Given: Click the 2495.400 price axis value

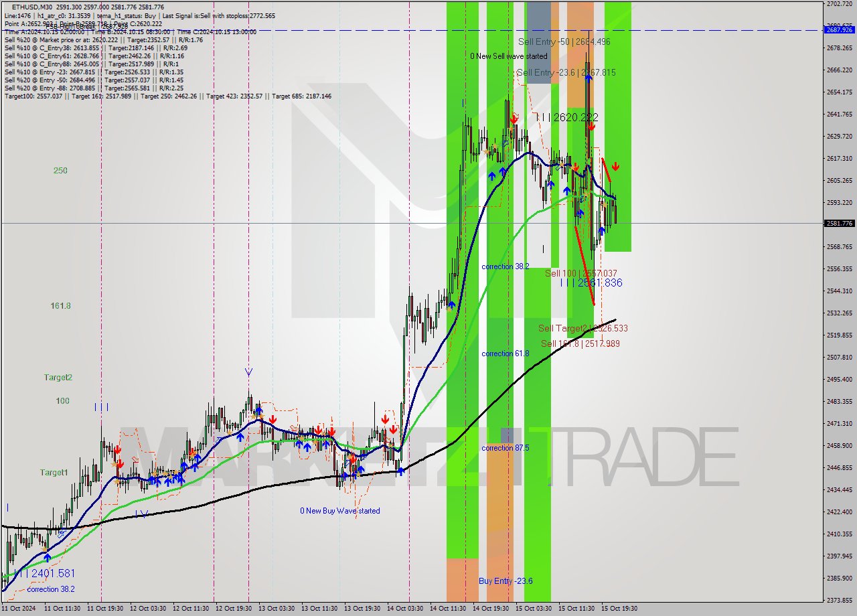Looking at the screenshot, I should click(x=839, y=379).
